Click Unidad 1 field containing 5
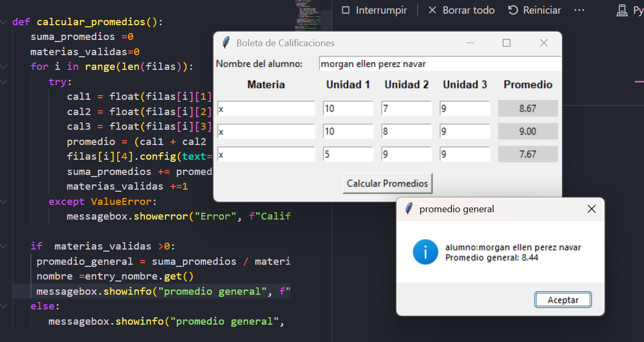The width and height of the screenshot is (644, 342). click(347, 154)
